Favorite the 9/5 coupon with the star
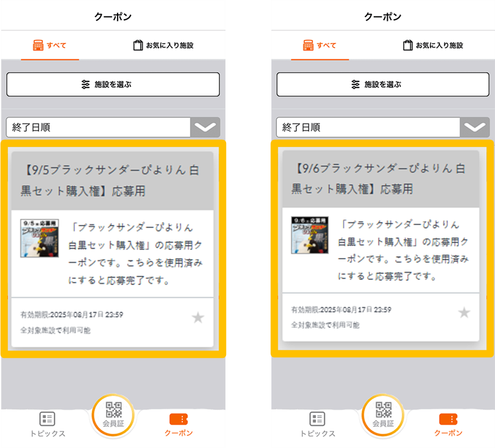 click(x=198, y=317)
